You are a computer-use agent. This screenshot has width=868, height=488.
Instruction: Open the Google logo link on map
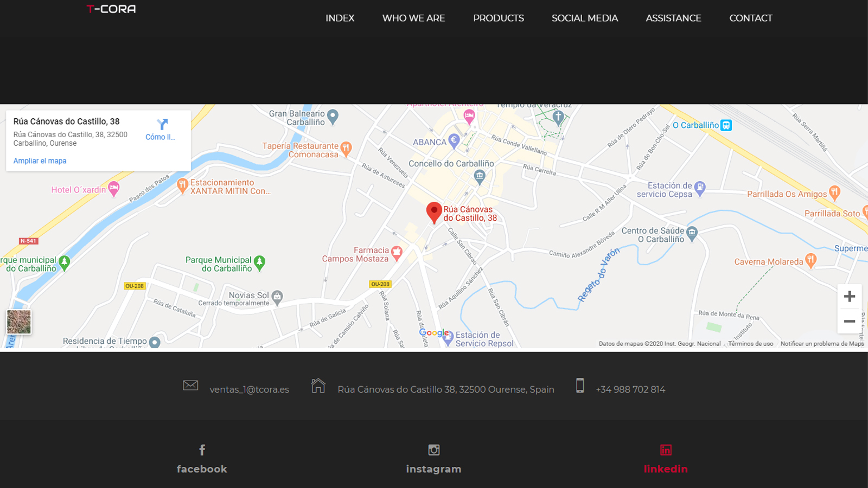click(x=434, y=333)
